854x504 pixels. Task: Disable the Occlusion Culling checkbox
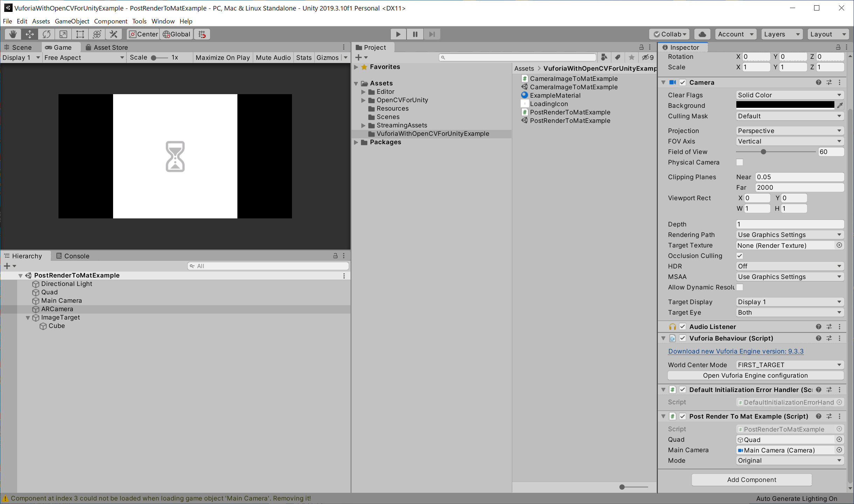tap(740, 255)
